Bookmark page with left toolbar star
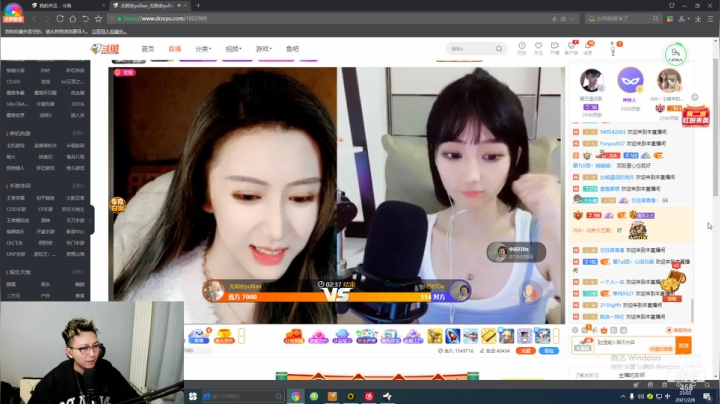The height and width of the screenshot is (404, 720). 98,19
